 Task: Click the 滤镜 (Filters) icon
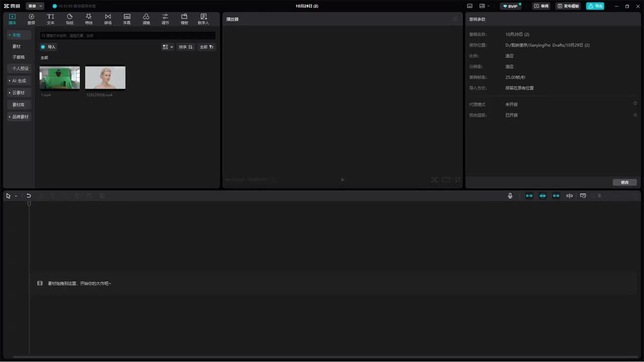(x=146, y=19)
